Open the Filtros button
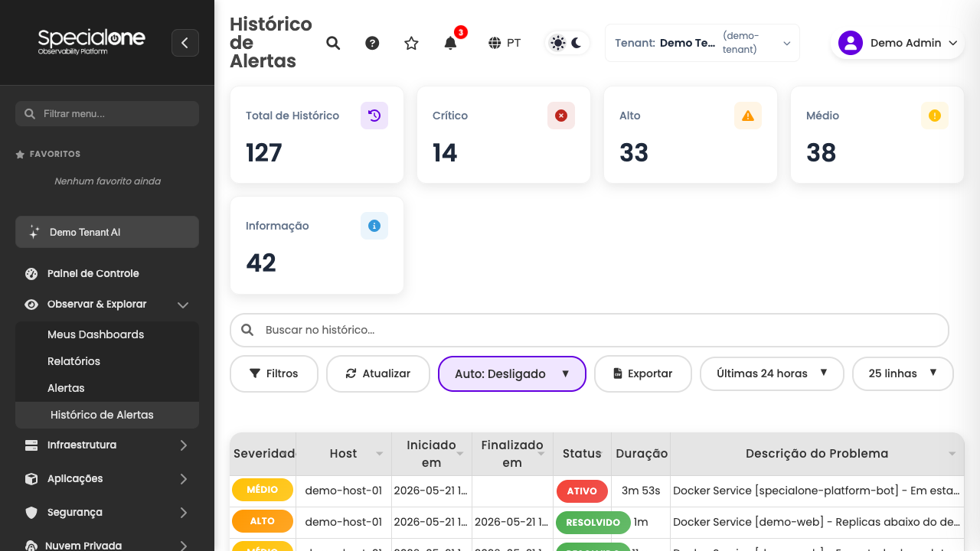980x551 pixels. tap(274, 373)
